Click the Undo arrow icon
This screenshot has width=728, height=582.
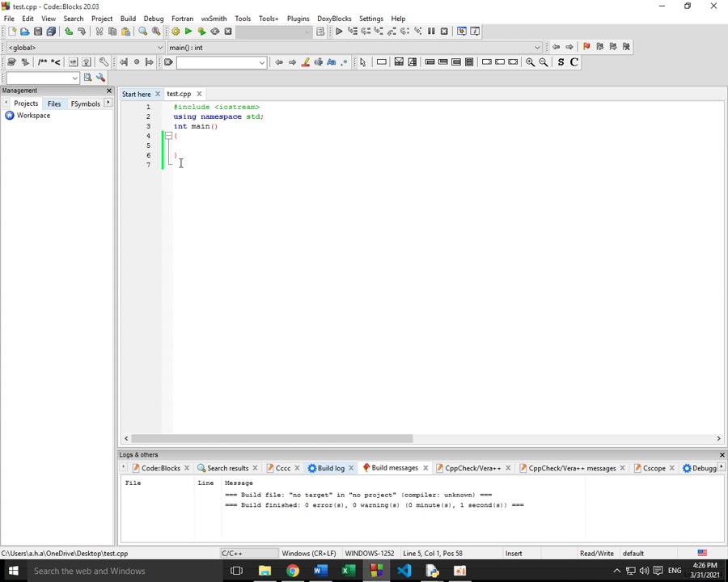pyautogui.click(x=69, y=32)
